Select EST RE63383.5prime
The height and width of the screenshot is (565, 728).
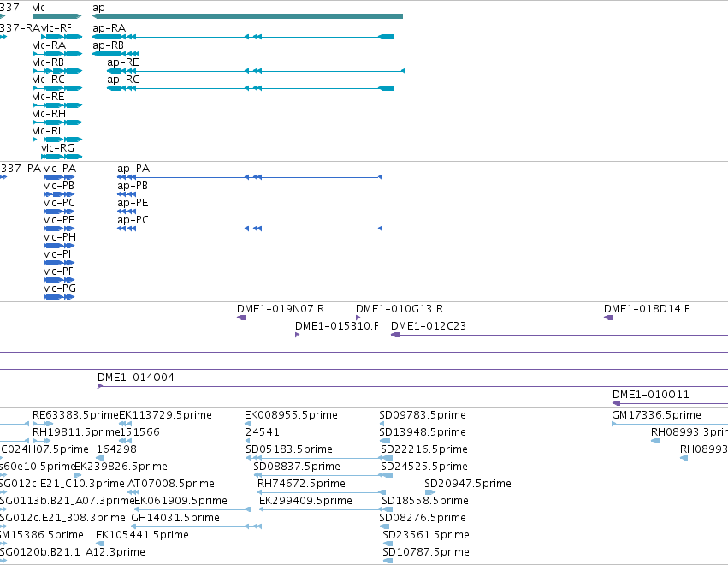click(x=75, y=415)
